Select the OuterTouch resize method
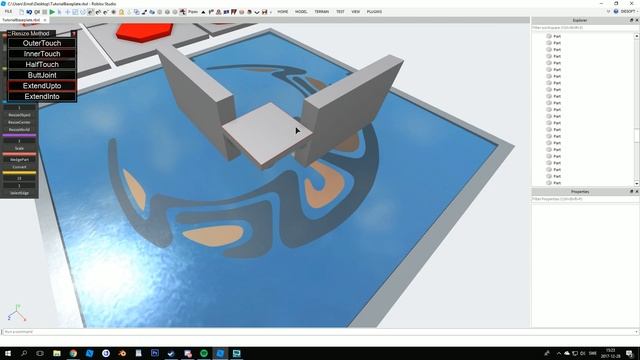This screenshot has height=360, width=640. click(42, 43)
